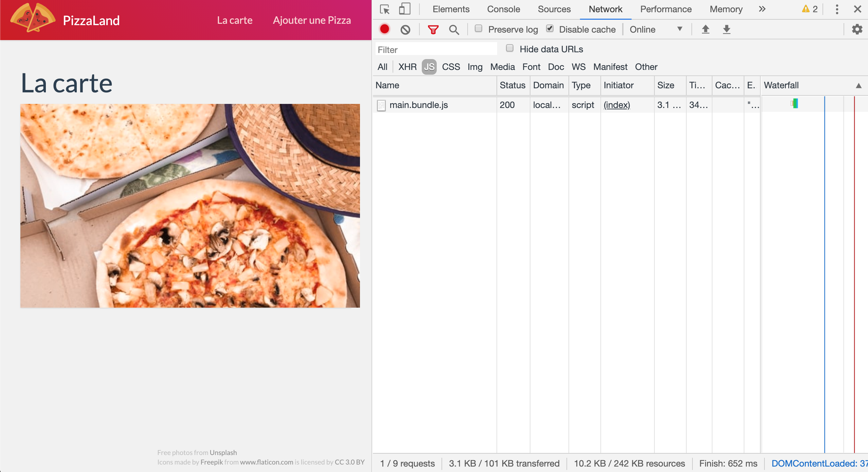Stop recording the network log
The width and height of the screenshot is (868, 472).
(x=385, y=29)
